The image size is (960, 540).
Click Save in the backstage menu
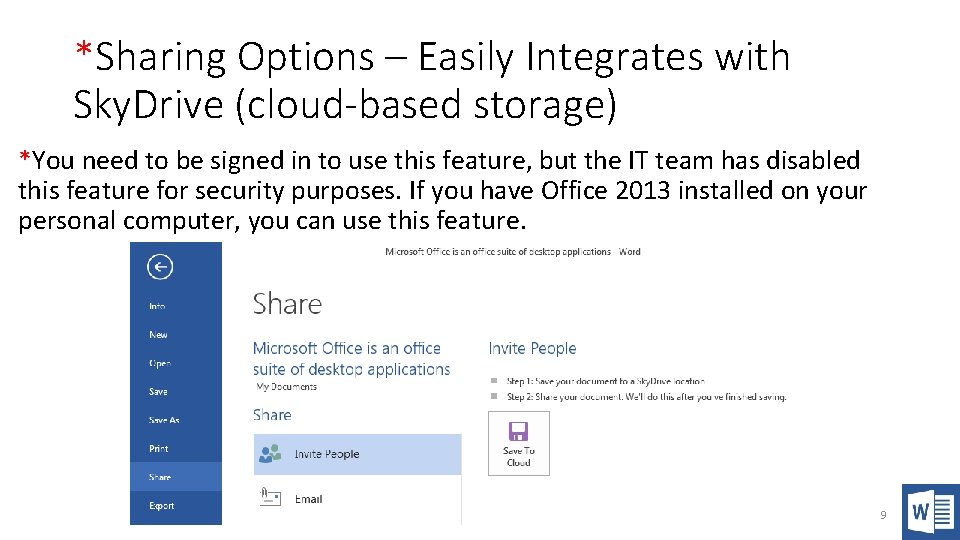click(158, 392)
